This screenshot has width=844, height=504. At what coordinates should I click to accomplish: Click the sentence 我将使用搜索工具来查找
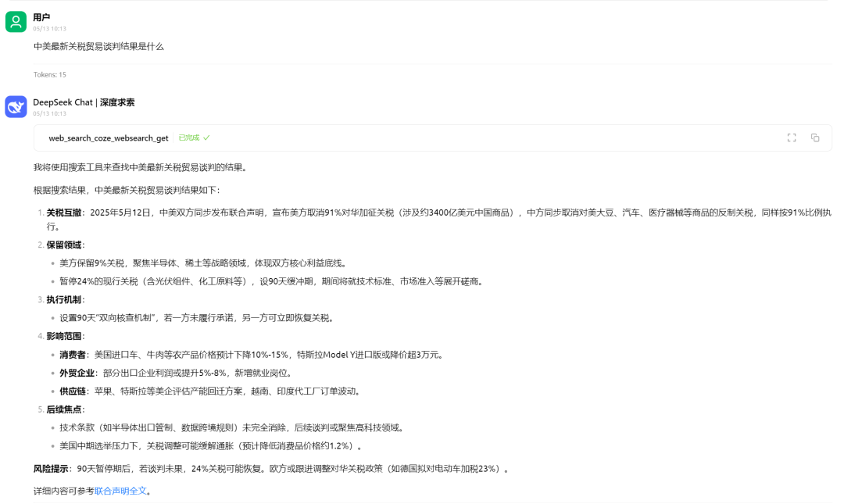pos(142,167)
